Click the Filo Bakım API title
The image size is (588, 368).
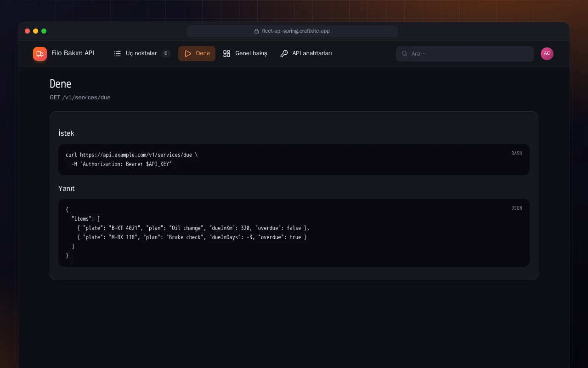click(x=73, y=53)
